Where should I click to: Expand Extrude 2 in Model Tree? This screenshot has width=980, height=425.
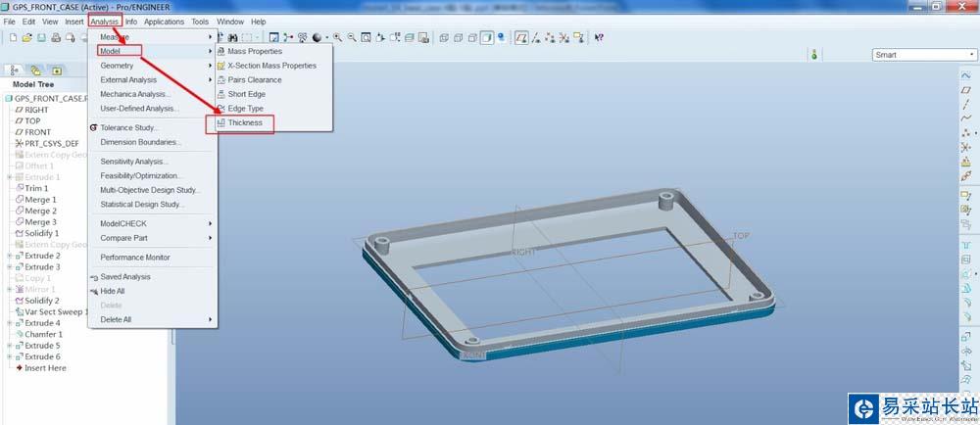click(x=10, y=256)
